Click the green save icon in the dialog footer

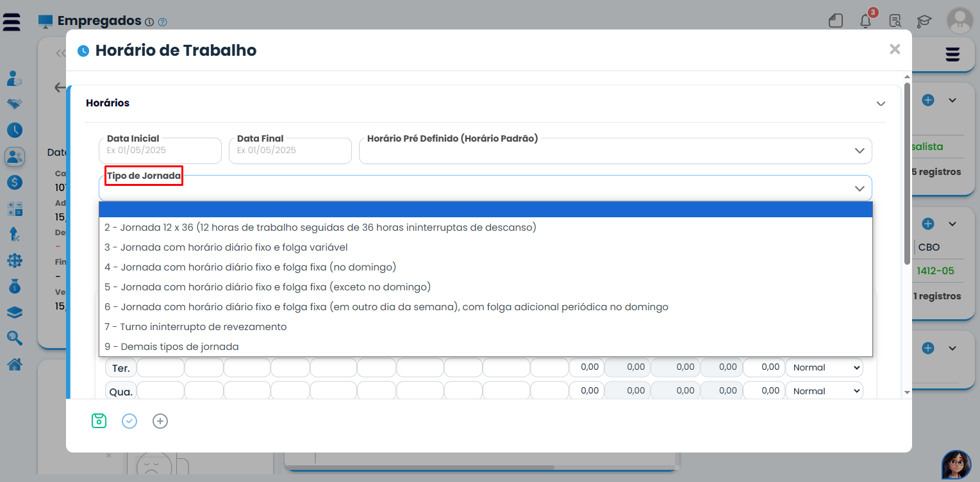point(99,421)
